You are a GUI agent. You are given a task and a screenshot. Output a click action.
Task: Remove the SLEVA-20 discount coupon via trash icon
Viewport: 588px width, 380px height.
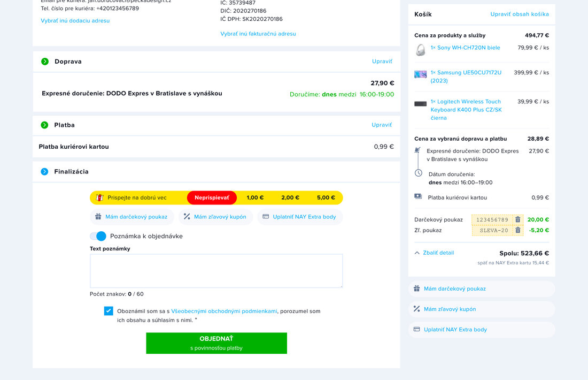click(517, 230)
